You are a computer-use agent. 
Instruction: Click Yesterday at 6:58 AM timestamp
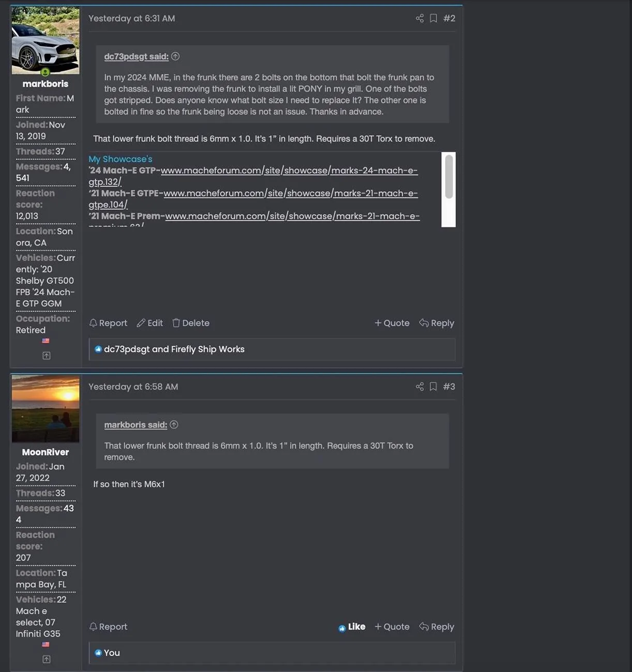click(133, 387)
